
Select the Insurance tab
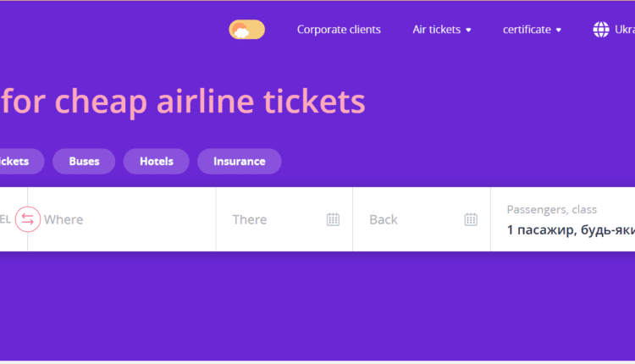[239, 161]
